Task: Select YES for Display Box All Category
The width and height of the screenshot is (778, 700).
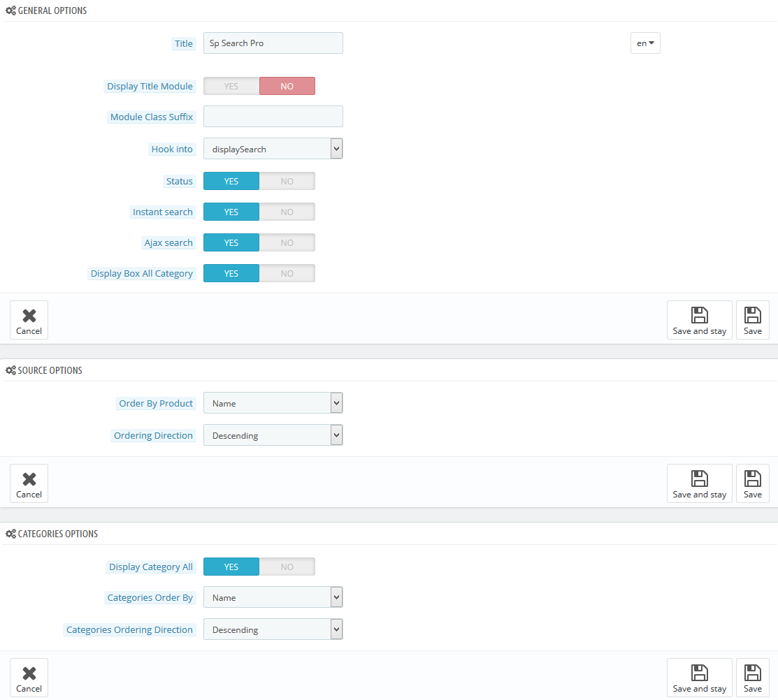Action: click(x=231, y=274)
